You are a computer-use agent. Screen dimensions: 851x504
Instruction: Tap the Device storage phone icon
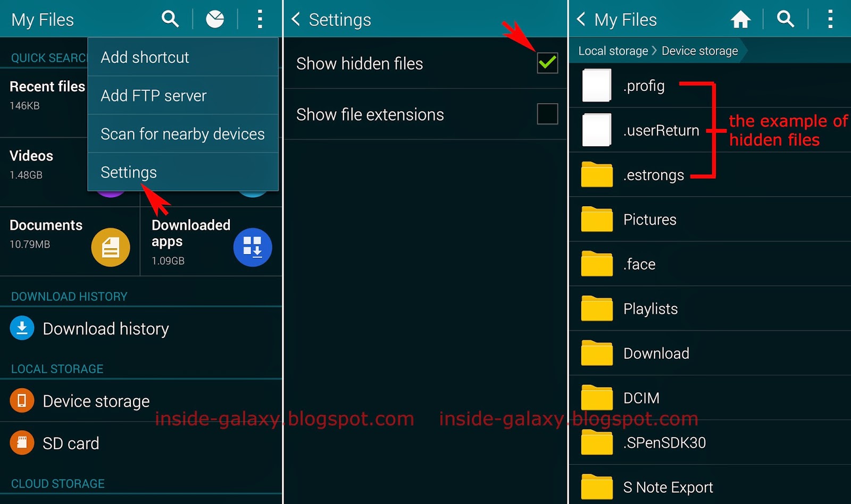(x=22, y=401)
